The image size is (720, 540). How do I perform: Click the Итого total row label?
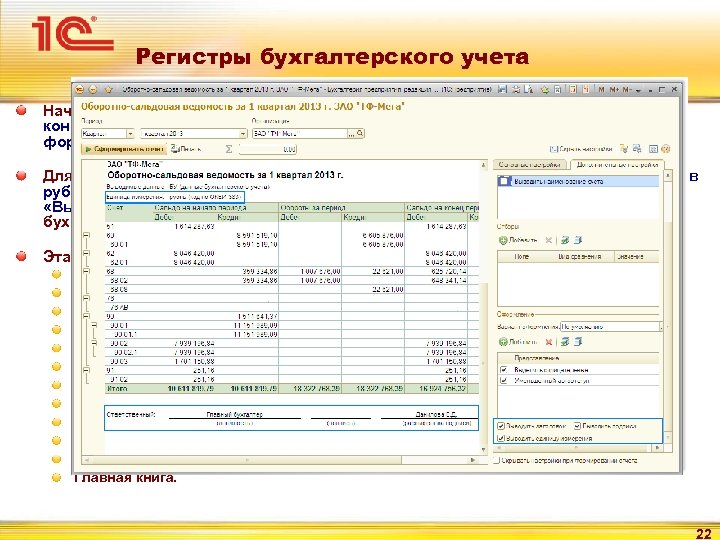117,388
